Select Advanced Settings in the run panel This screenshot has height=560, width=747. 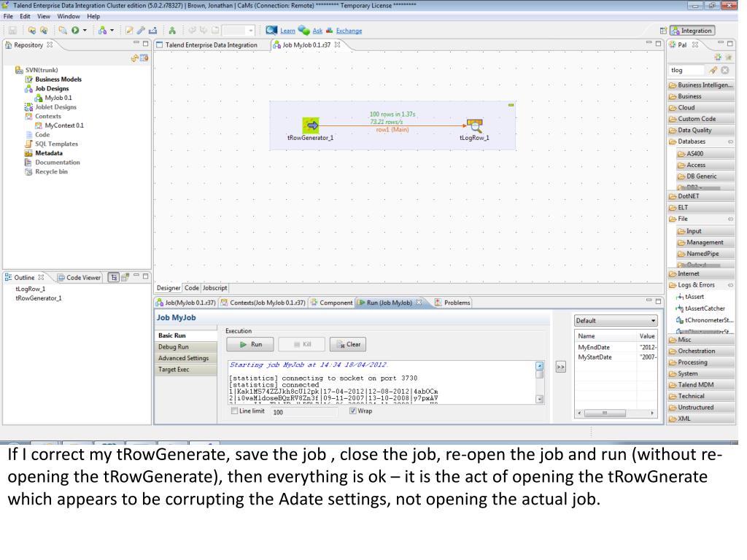coord(186,359)
